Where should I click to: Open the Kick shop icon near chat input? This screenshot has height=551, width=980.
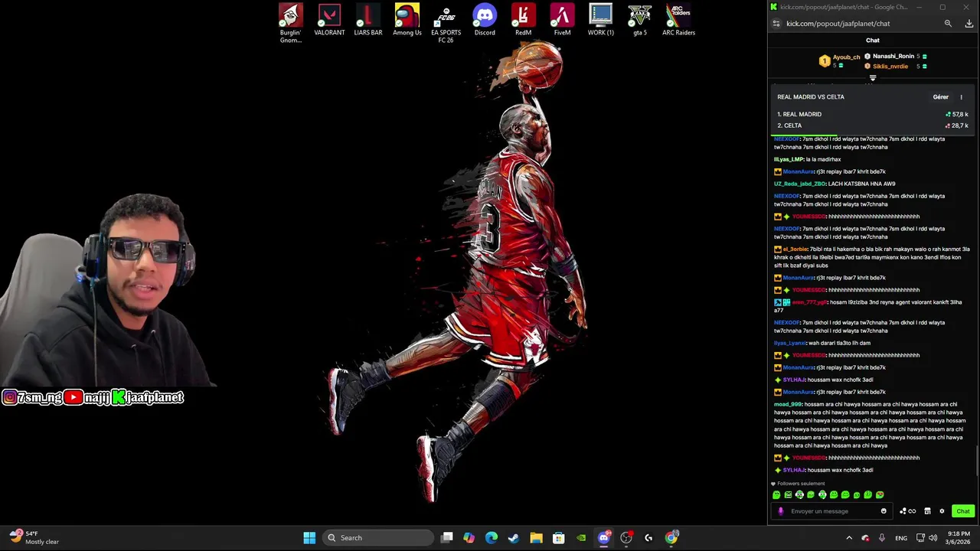(927, 511)
